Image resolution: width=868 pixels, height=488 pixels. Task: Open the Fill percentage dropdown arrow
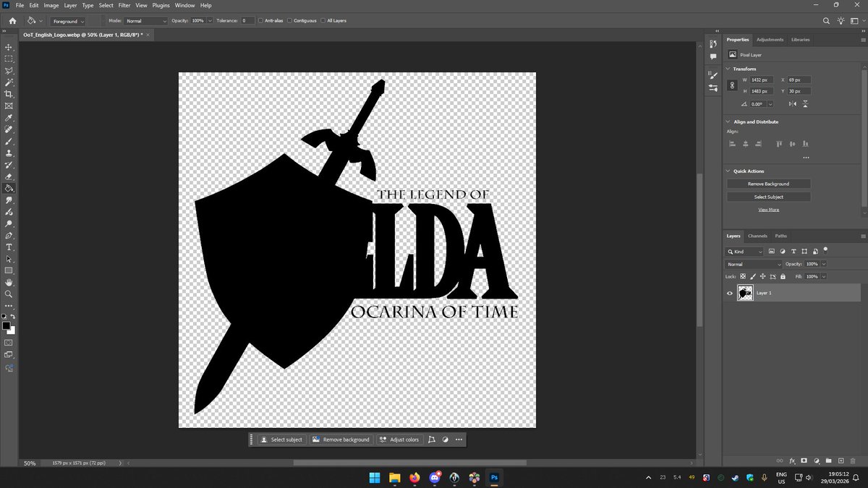click(824, 277)
